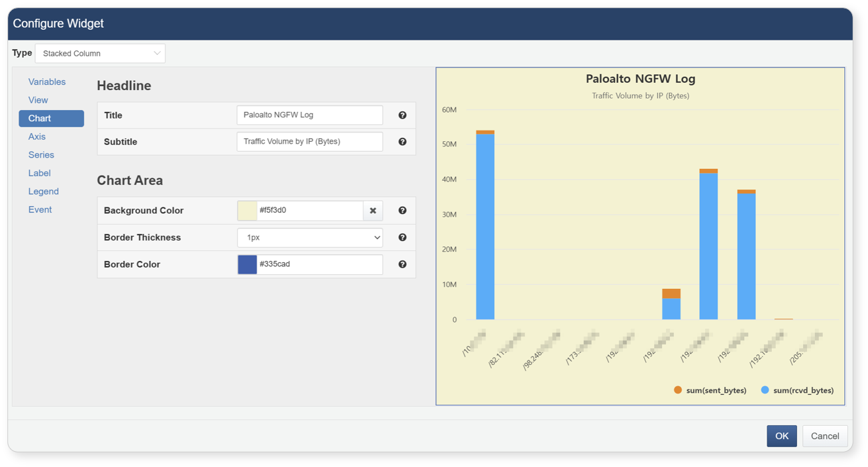Click the 'Chart Area' section heading
The height and width of the screenshot is (467, 868).
130,181
